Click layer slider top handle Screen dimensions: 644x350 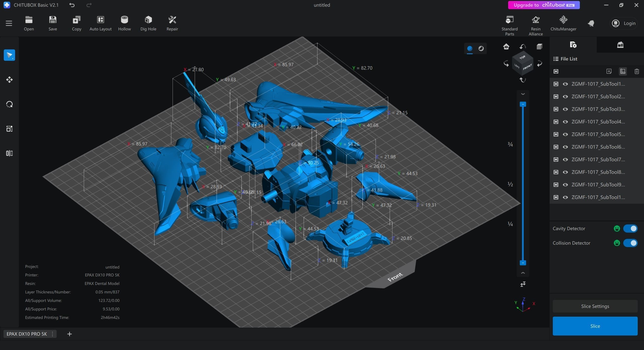[x=523, y=104]
